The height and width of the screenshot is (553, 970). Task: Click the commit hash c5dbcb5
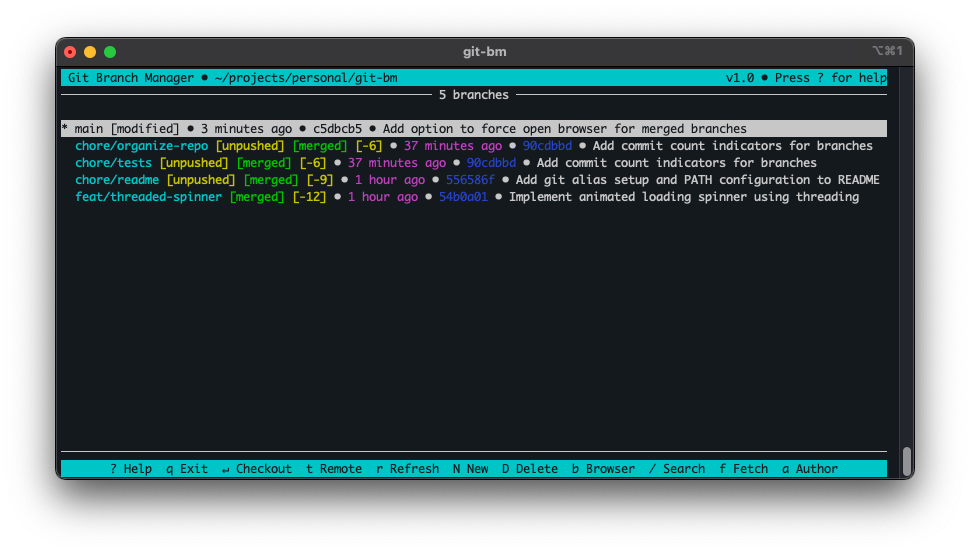tap(337, 129)
